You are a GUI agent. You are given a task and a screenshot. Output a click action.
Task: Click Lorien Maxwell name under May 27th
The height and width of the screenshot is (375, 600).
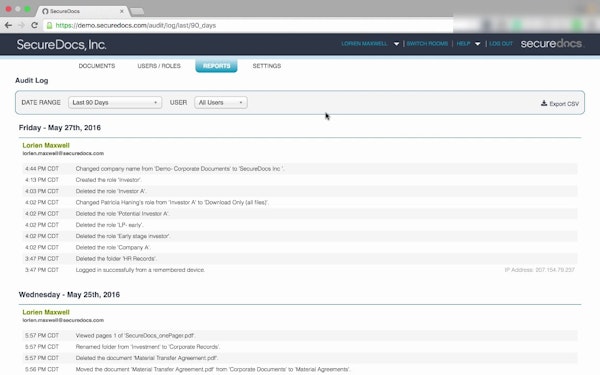(46, 145)
